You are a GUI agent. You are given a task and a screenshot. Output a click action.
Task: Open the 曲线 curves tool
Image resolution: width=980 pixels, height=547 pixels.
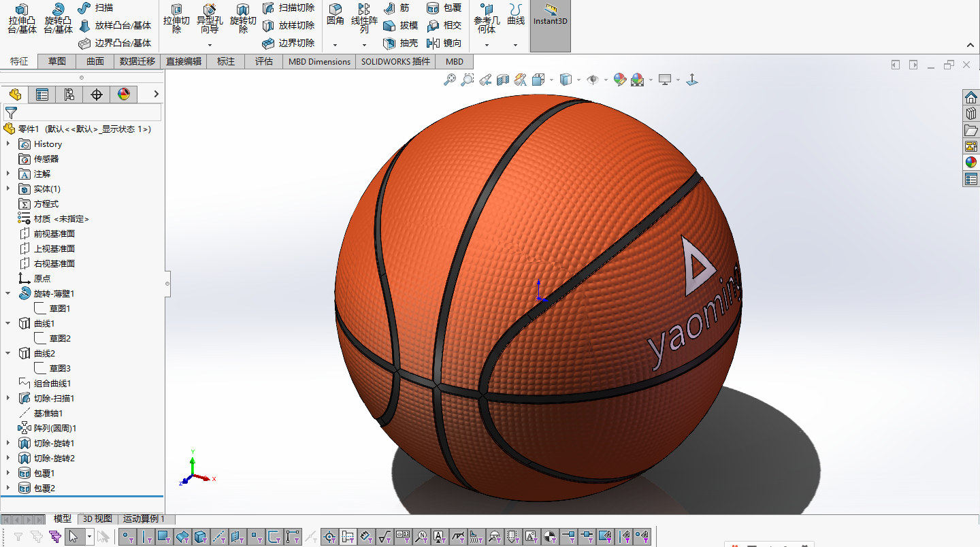coord(516,15)
